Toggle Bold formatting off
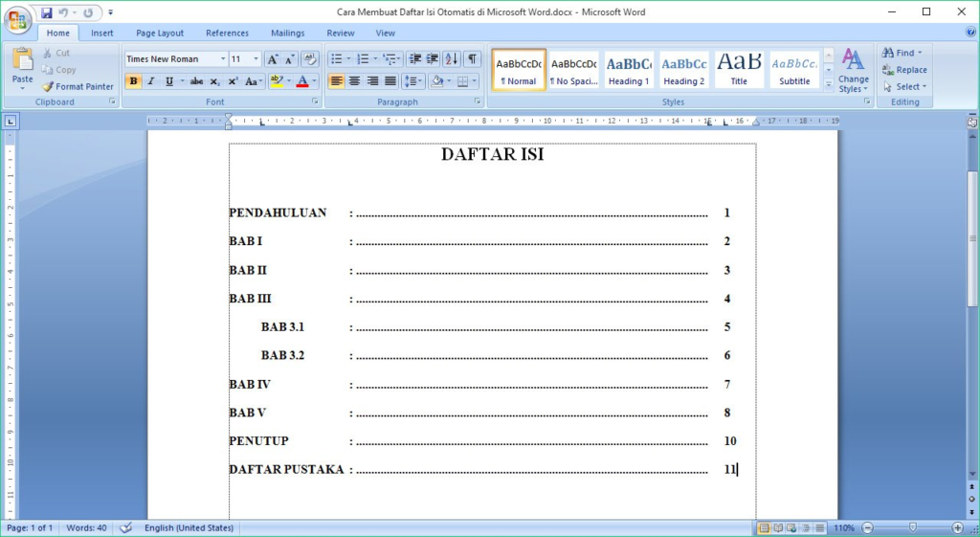The width and height of the screenshot is (980, 537). point(133,81)
